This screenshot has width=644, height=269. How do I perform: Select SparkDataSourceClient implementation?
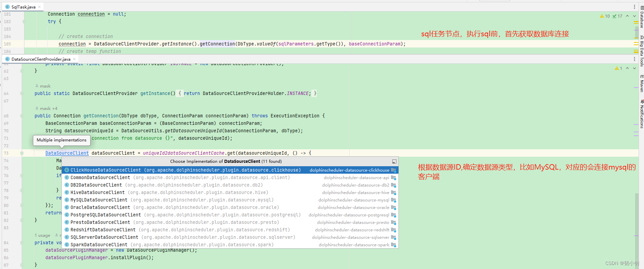tap(230, 245)
